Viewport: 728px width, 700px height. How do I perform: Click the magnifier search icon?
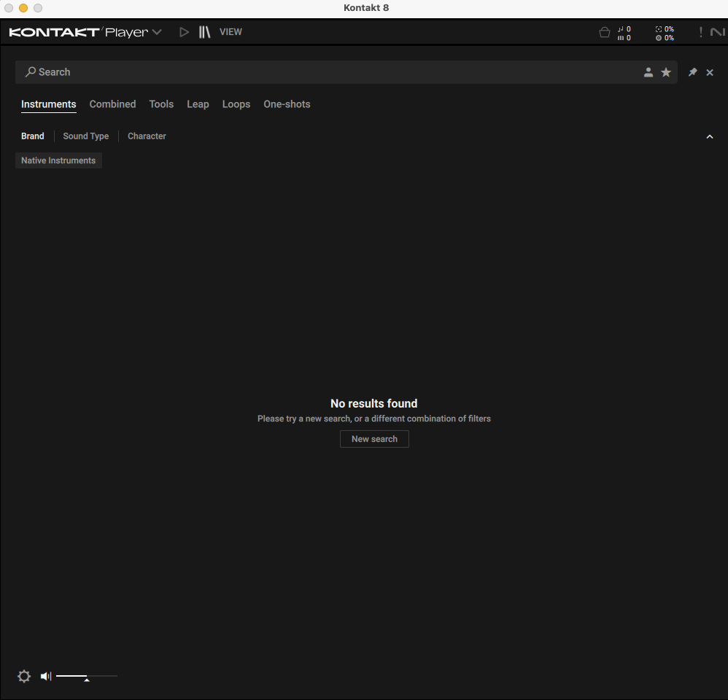point(30,72)
